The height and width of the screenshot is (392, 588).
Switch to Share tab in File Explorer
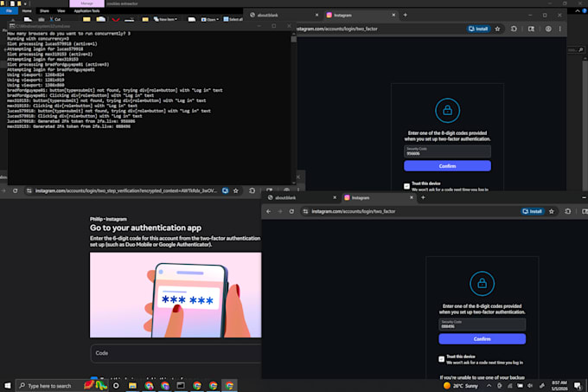pyautogui.click(x=44, y=11)
